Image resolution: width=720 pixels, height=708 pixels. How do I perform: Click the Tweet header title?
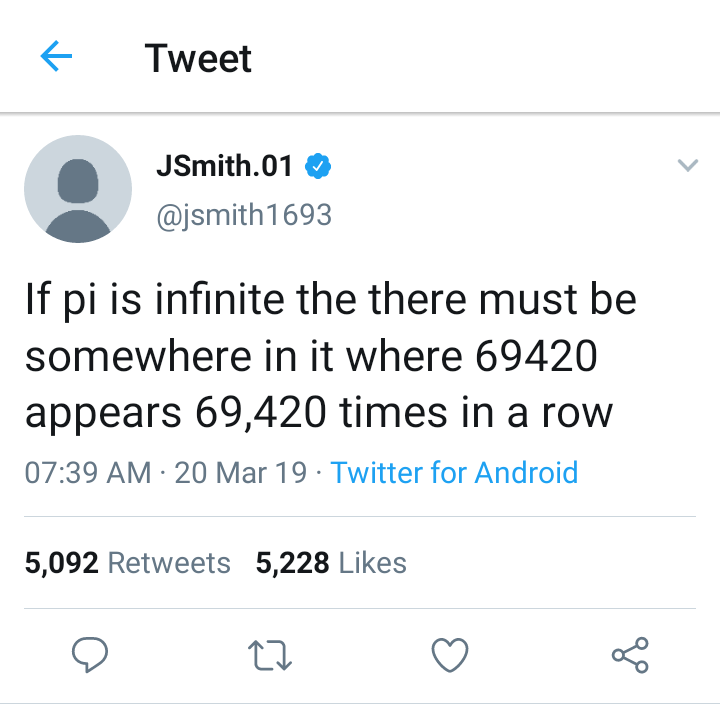point(198,58)
